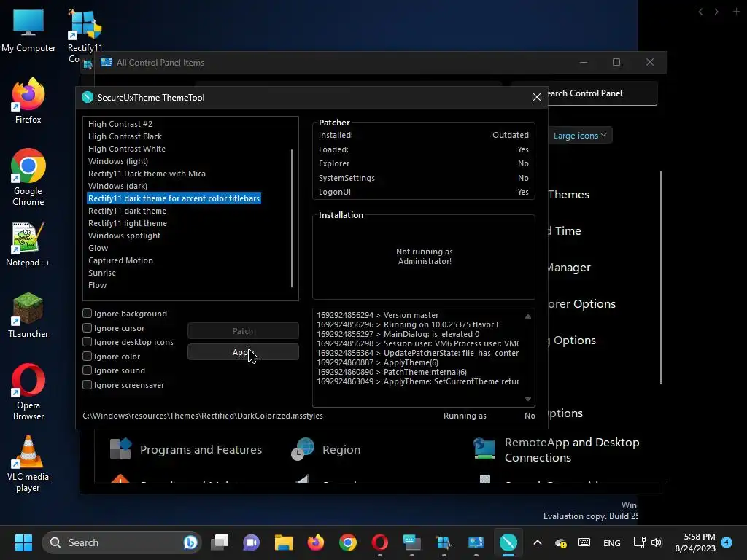The image size is (747, 560).
Task: Enable Ignore desktop icons checkbox
Action: pos(88,342)
